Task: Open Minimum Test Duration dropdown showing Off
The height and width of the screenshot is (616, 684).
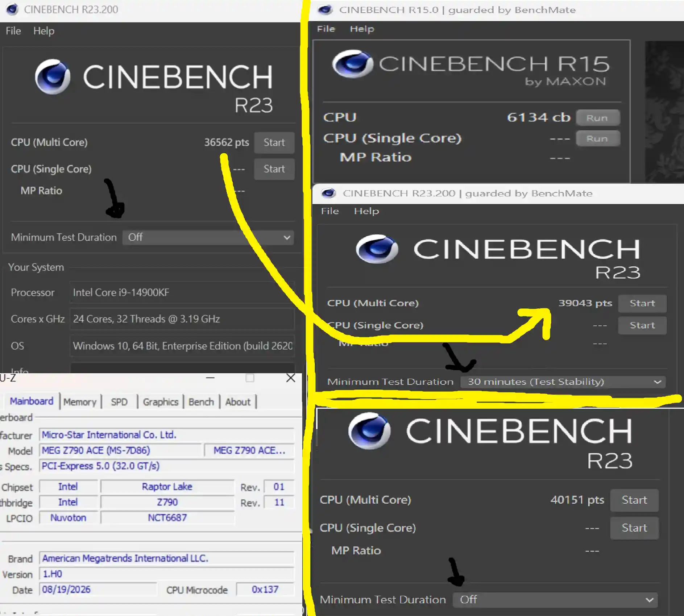Action: (208, 237)
